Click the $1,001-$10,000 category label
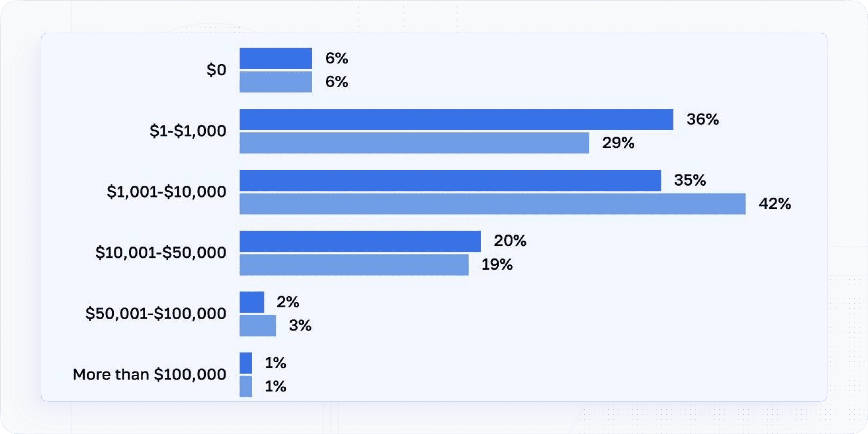 [166, 192]
